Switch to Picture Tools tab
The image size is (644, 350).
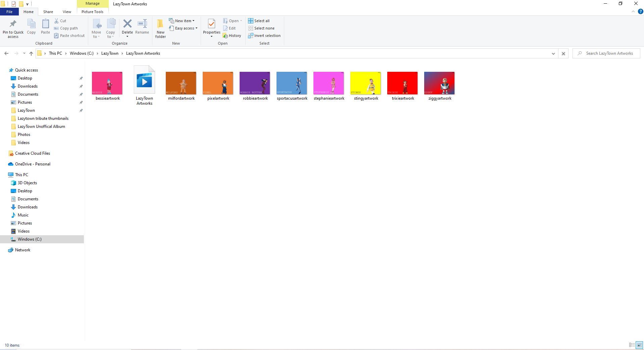click(x=92, y=12)
